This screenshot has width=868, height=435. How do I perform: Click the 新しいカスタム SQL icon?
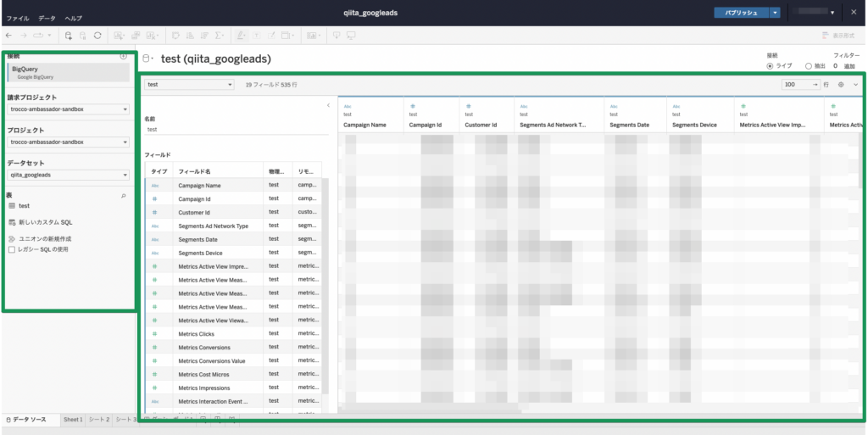(12, 222)
